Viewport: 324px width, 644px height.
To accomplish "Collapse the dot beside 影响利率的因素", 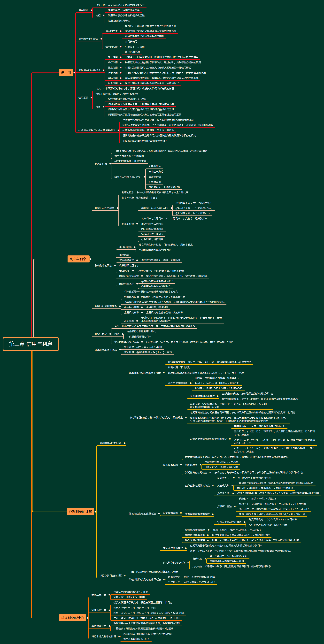I will coord(115,266).
